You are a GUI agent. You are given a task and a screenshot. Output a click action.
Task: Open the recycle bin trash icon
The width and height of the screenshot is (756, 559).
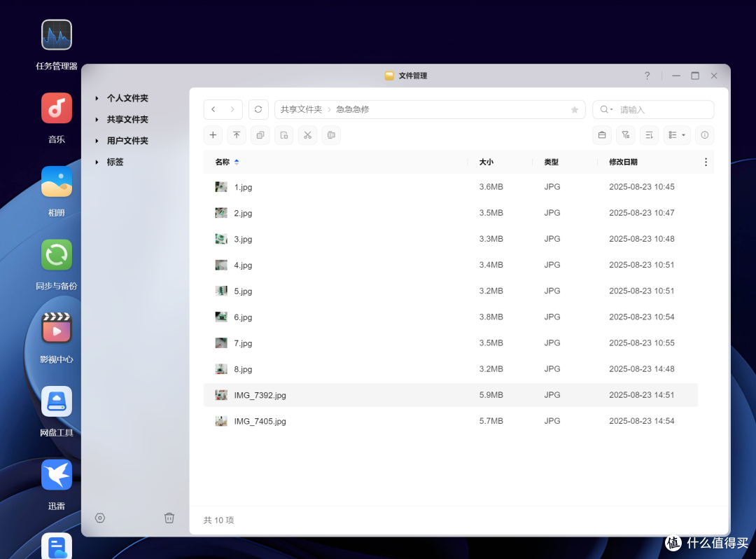(169, 518)
